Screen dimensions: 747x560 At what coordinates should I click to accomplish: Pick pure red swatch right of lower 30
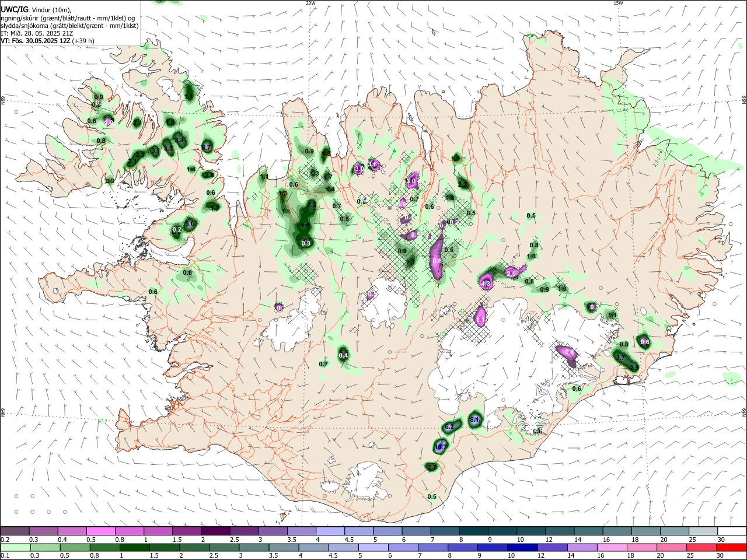731,547
